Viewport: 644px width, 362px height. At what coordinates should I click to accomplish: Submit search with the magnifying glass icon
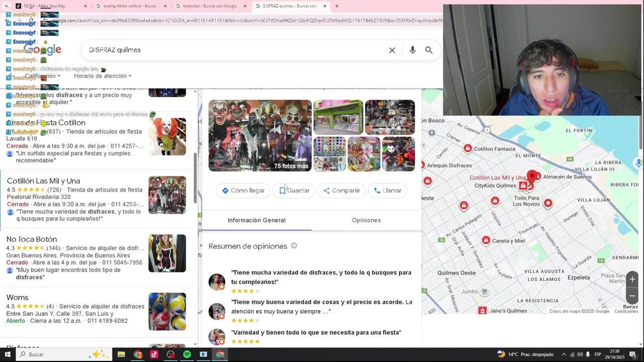[429, 50]
